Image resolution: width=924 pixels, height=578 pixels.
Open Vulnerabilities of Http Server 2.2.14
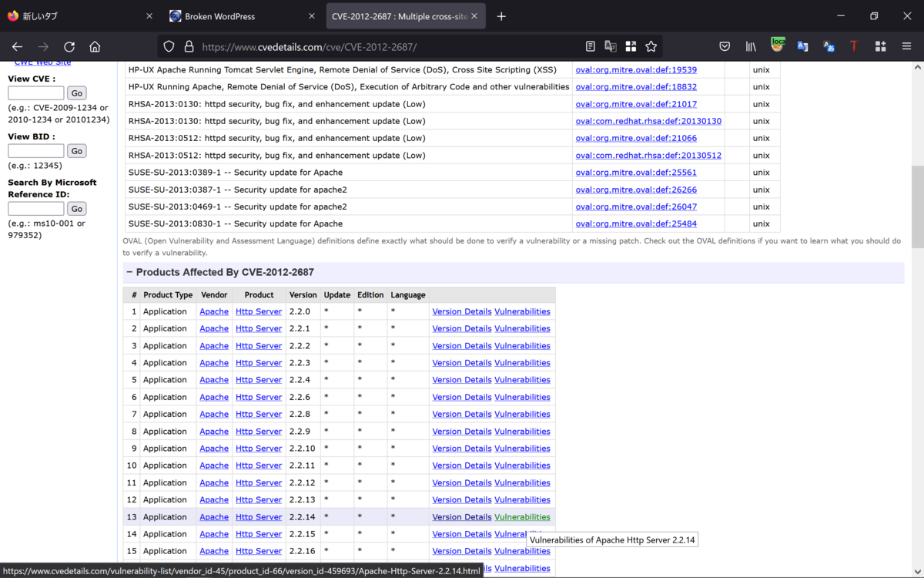pyautogui.click(x=522, y=517)
